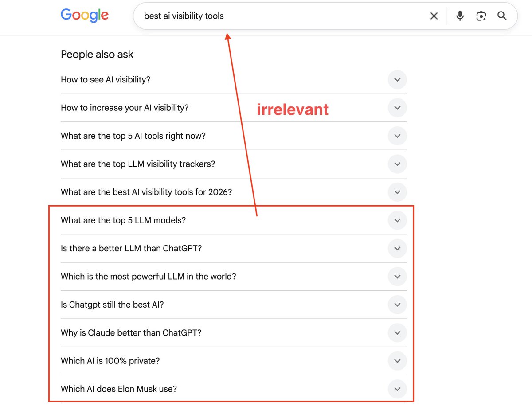Open question 'Which AI is 100% private?'
Viewport: 532px width, 406px height.
pyautogui.click(x=110, y=361)
